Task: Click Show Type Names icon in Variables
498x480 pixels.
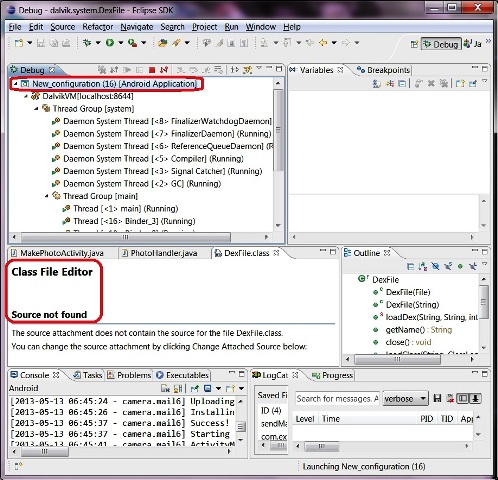Action: pyautogui.click(x=377, y=83)
